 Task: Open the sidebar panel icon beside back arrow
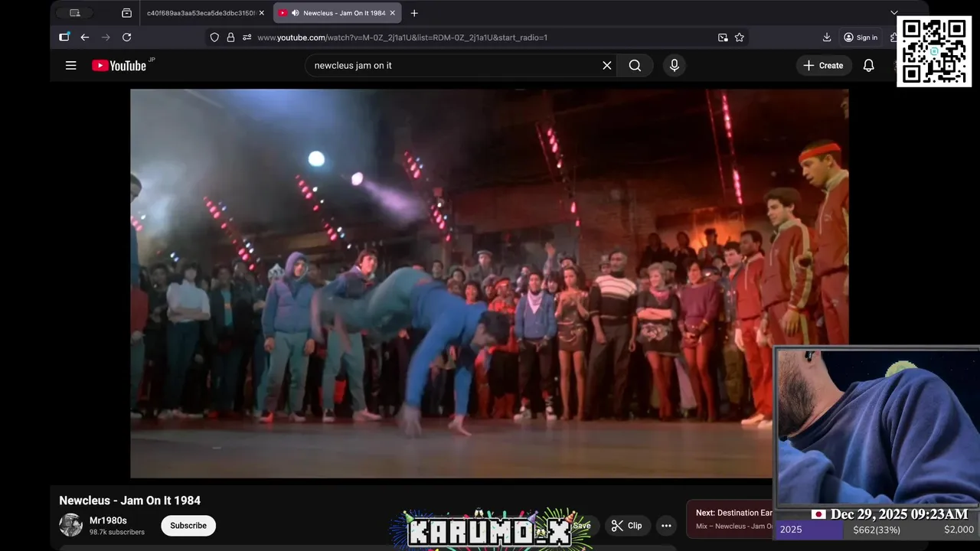point(64,37)
